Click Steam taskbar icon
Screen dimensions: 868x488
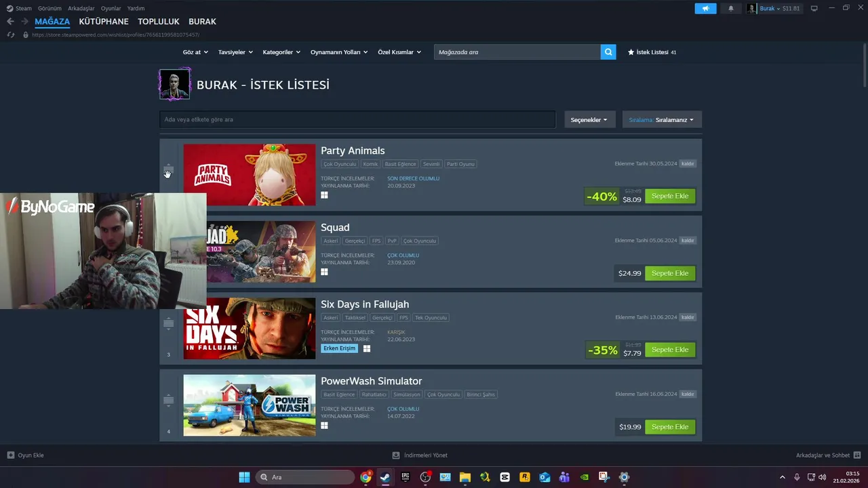point(385,477)
